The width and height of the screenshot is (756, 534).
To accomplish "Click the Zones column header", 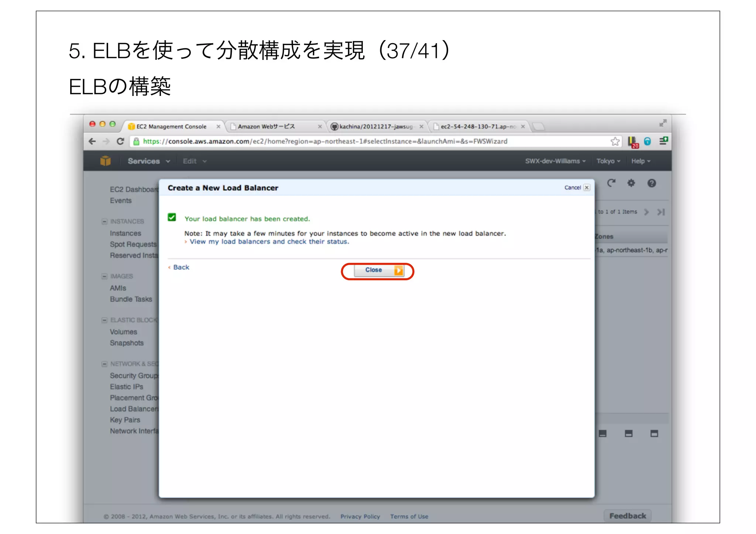I will [631, 237].
